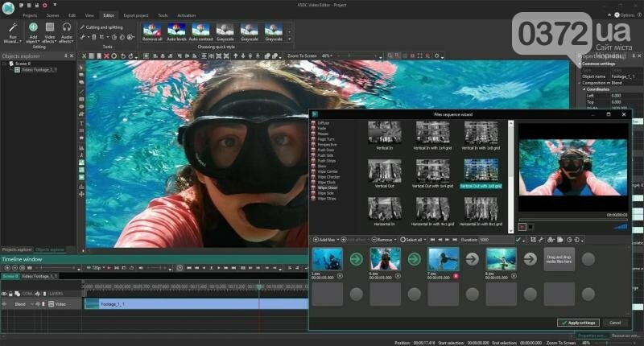The height and width of the screenshot is (346, 644).
Task: Click the Duration input field
Action: click(496, 239)
